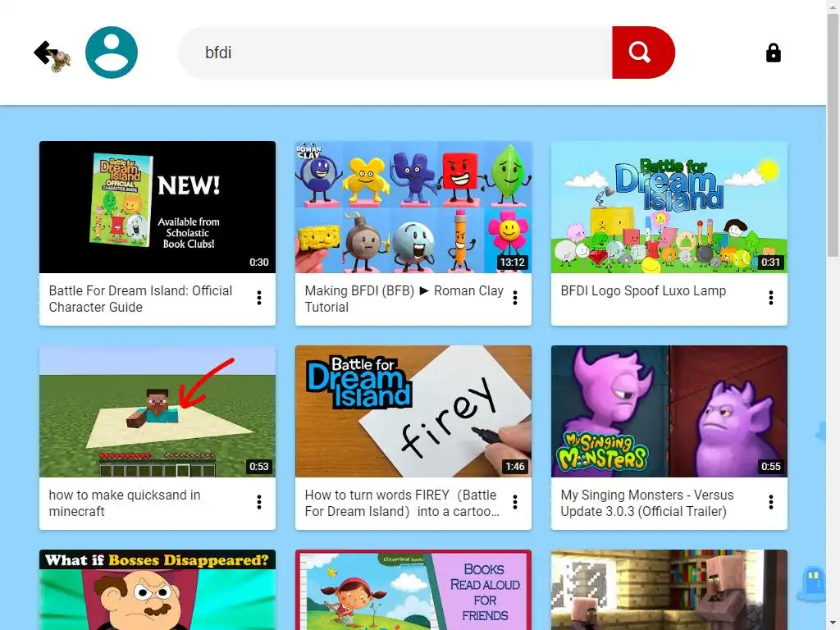The image size is (840, 630).
Task: Play the firey drawing thumbnail
Action: [x=413, y=412]
